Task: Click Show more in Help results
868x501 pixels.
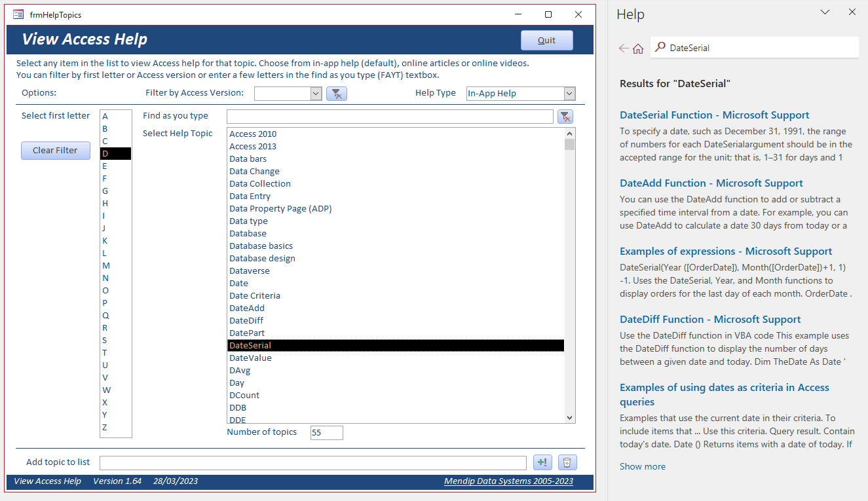Action: [x=643, y=467]
